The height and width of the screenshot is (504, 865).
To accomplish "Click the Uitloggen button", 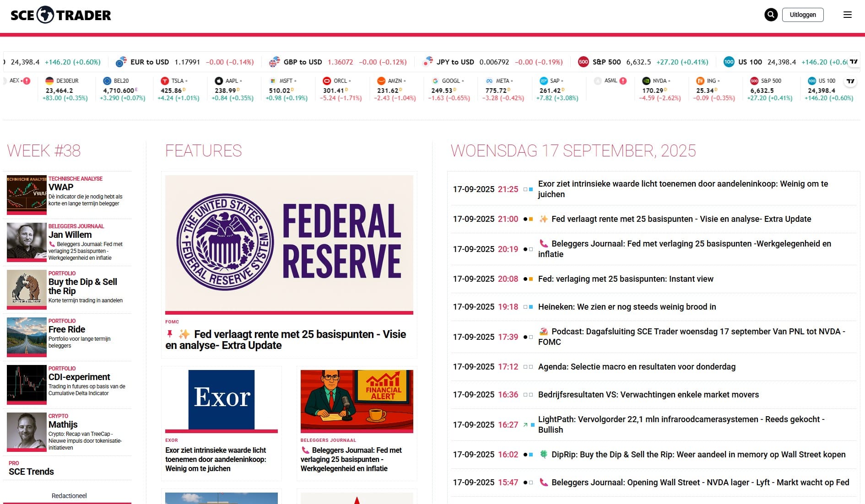I will 803,15.
